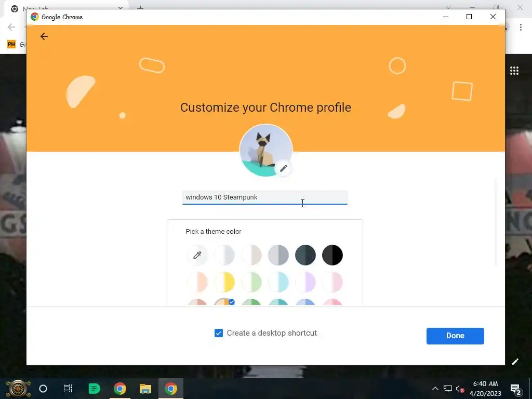Open the Action Center notifications icon
Image resolution: width=532 pixels, height=399 pixels.
tap(516, 390)
